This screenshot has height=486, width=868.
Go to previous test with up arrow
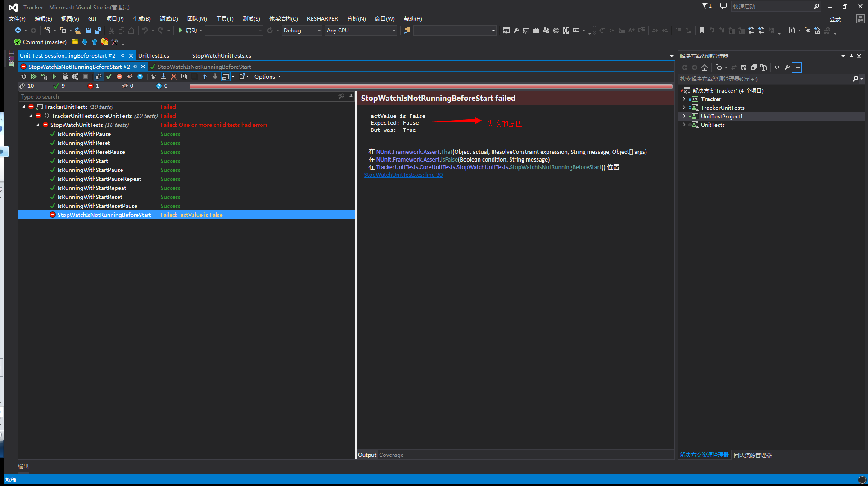pyautogui.click(x=204, y=76)
